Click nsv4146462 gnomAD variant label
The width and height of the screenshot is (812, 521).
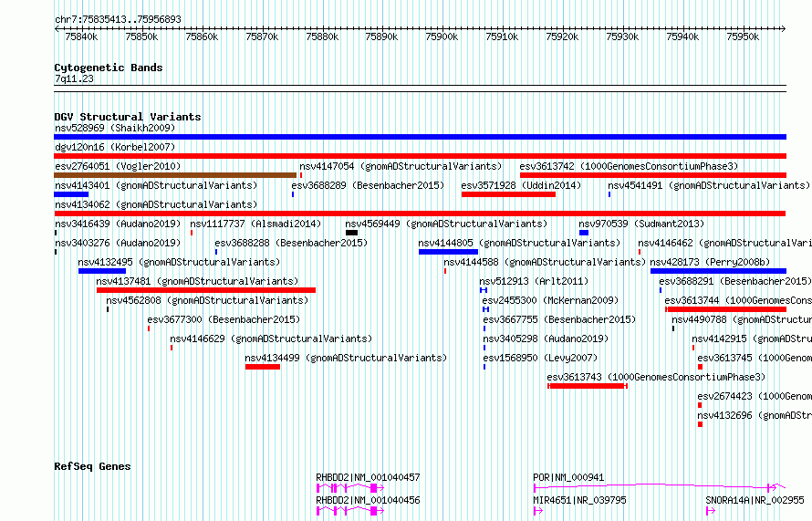724,243
